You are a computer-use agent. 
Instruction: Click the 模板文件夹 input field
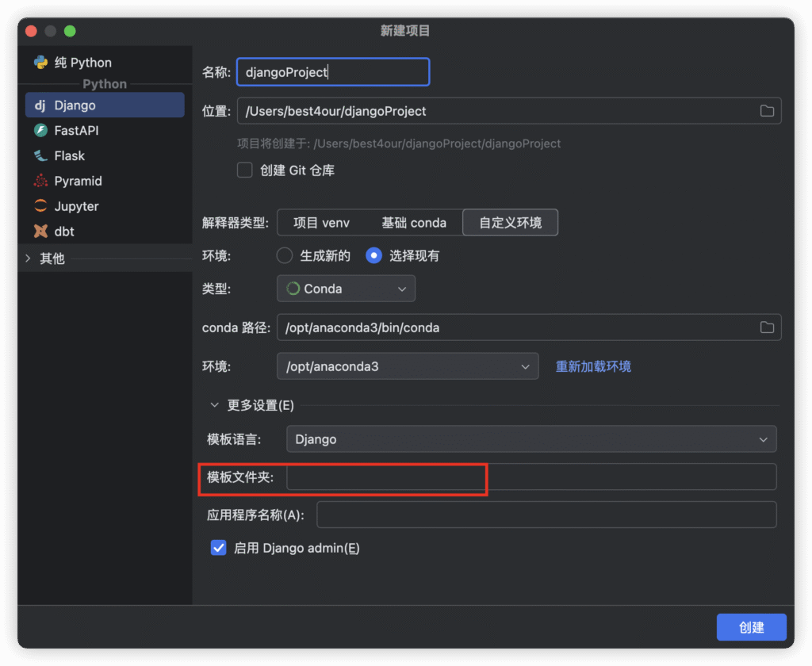[530, 477]
